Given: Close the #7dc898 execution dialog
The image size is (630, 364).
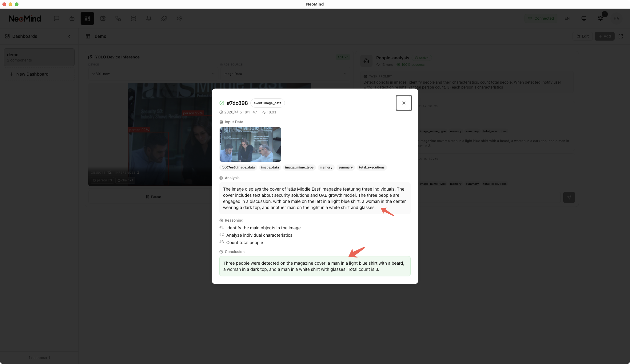Looking at the screenshot, I should pyautogui.click(x=404, y=103).
